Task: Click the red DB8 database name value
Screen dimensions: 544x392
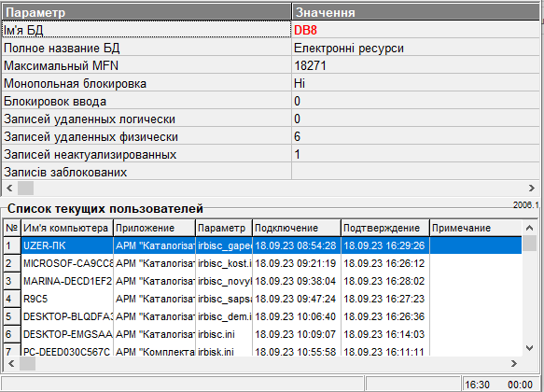Action: (x=305, y=30)
